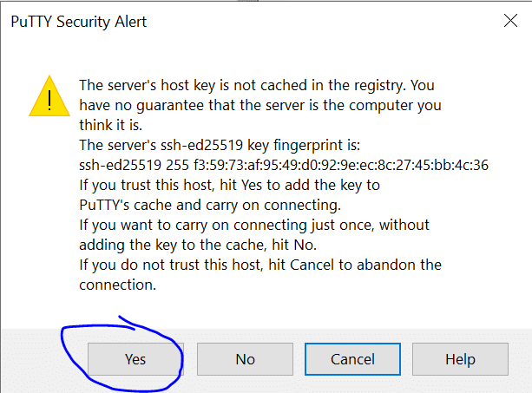The height and width of the screenshot is (393, 532).
Task: Choose No to connect just once
Action: (x=245, y=359)
